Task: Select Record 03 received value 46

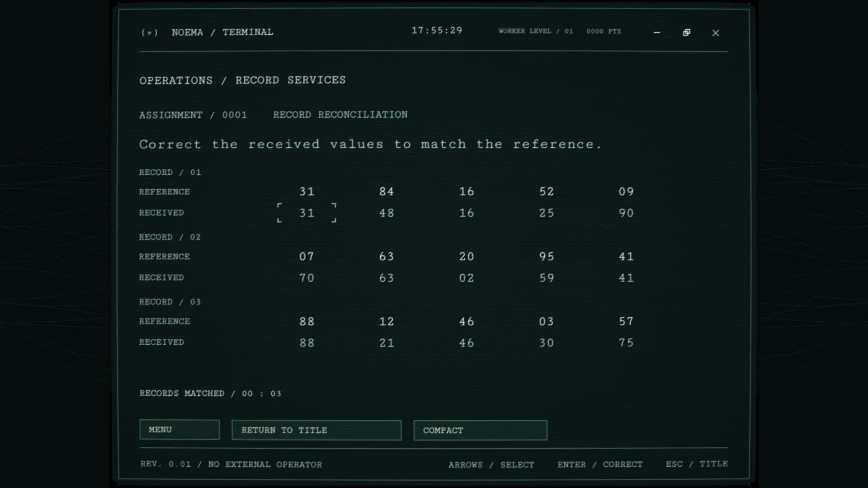Action: (x=467, y=343)
